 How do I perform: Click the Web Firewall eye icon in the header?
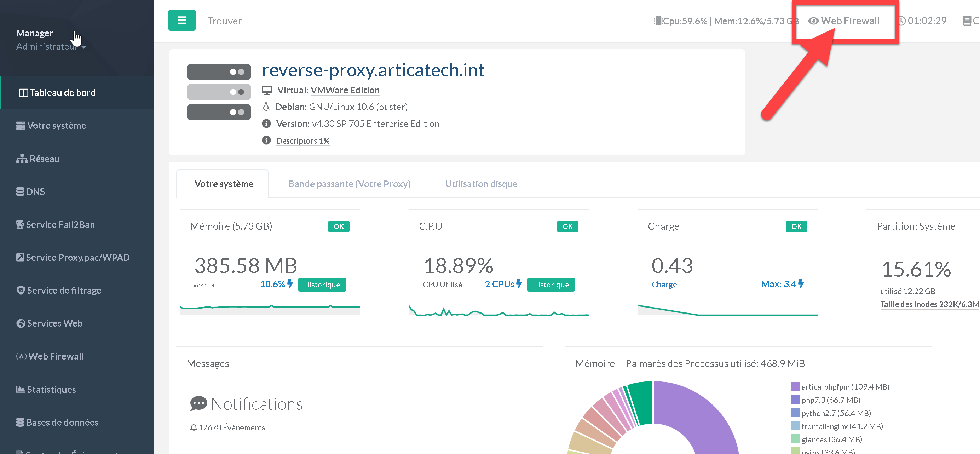click(813, 21)
